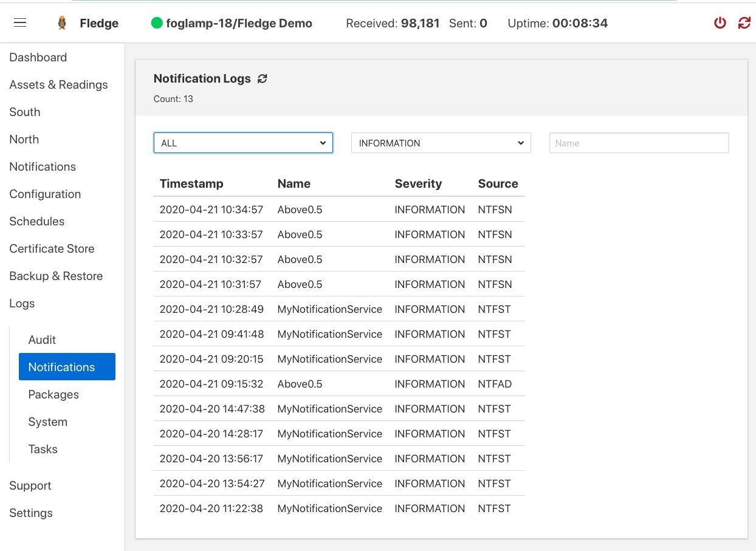Refresh Notification Logs using its reload icon
756x551 pixels.
[261, 78]
